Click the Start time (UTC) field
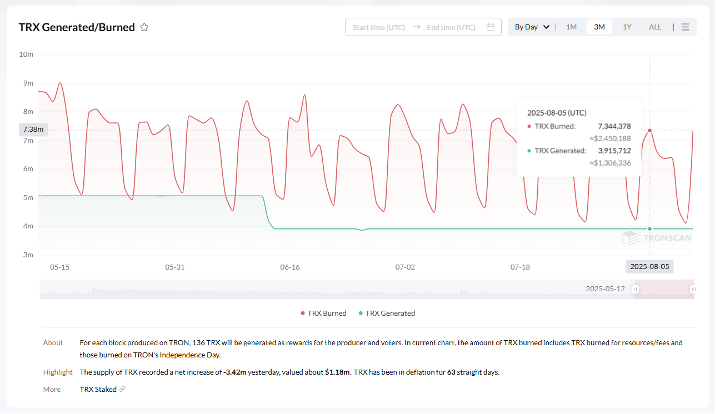The image size is (716, 414). 378,27
